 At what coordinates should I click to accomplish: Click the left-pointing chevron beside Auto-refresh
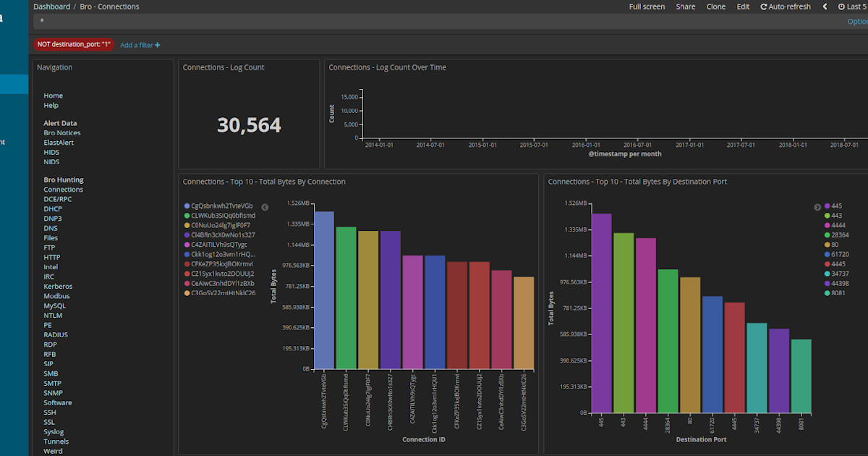[824, 7]
